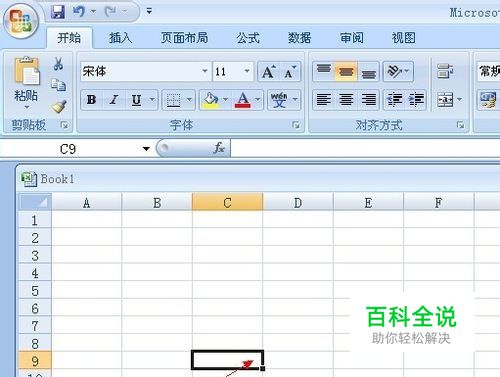Apply the yellow fill color
This screenshot has width=500, height=377.
(211, 100)
